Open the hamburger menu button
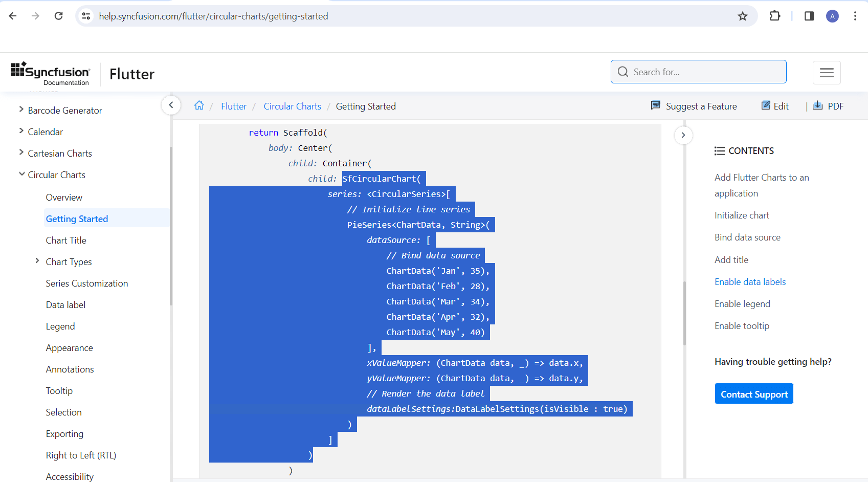This screenshot has width=868, height=482. click(x=827, y=72)
